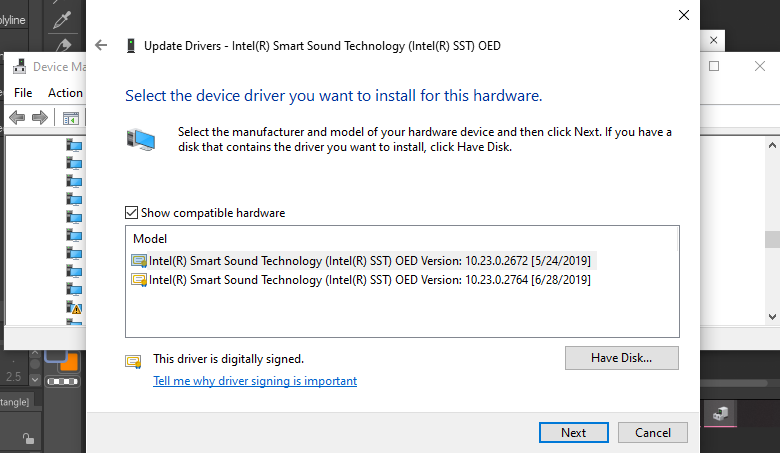The image size is (780, 453).
Task: Click the Device Manager scrollbar down arrow
Action: (x=771, y=316)
